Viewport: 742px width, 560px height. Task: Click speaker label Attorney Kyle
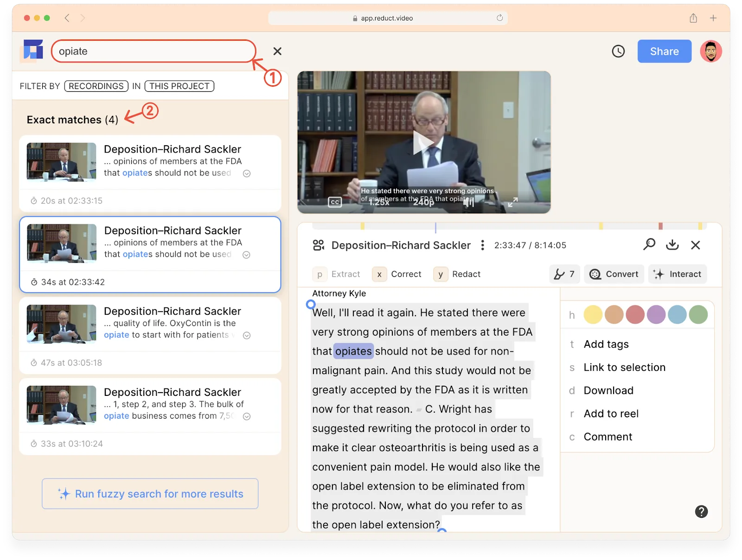point(339,293)
